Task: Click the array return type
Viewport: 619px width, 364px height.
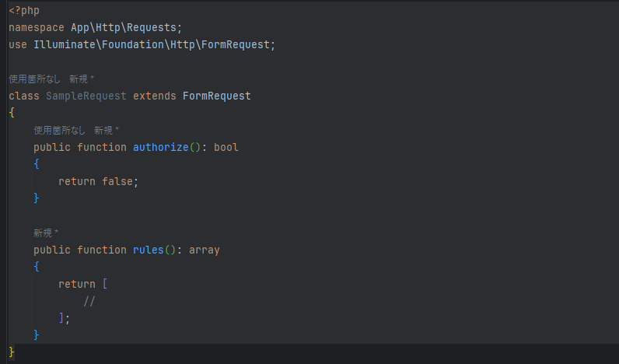Action: point(205,250)
